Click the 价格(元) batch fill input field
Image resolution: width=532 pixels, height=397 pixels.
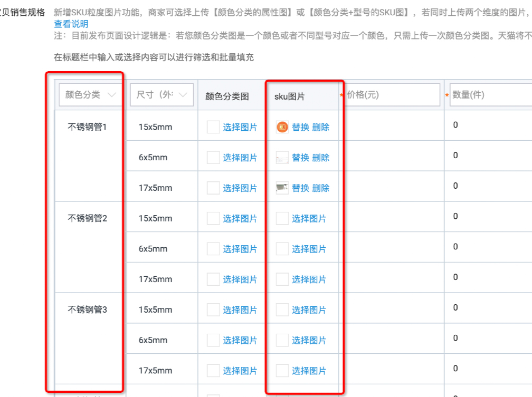tap(393, 94)
